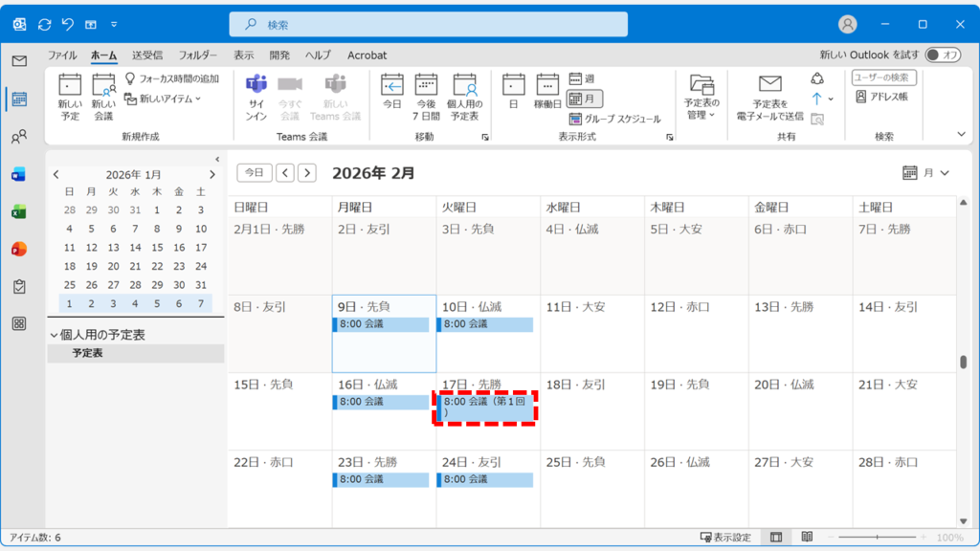Click the 新しい会議 (New Meeting) icon
The height and width of the screenshot is (551, 980).
click(x=105, y=93)
